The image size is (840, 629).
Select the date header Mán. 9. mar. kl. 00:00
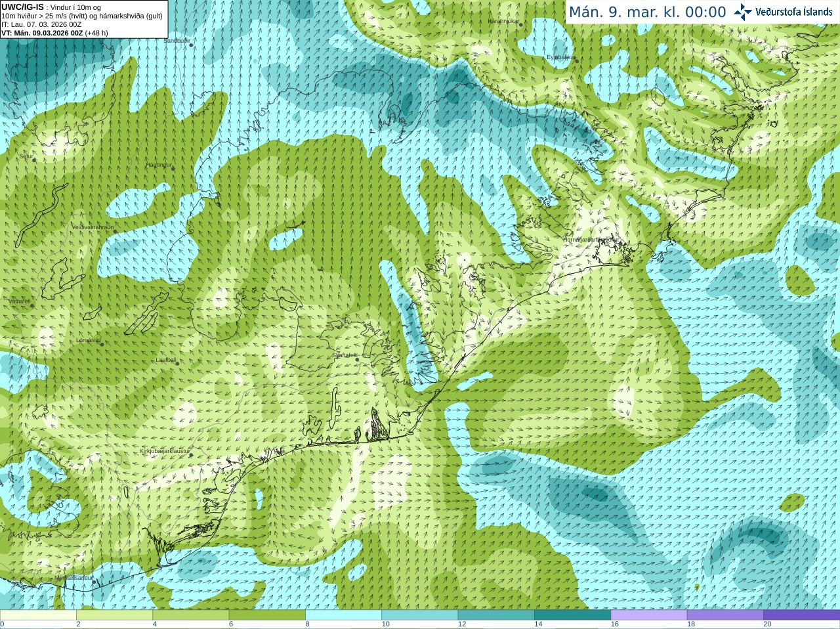(x=647, y=12)
